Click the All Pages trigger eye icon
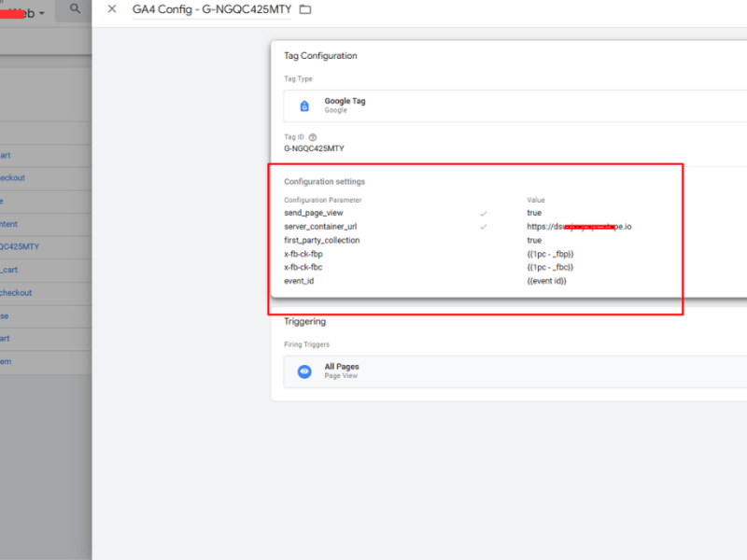 [x=304, y=371]
